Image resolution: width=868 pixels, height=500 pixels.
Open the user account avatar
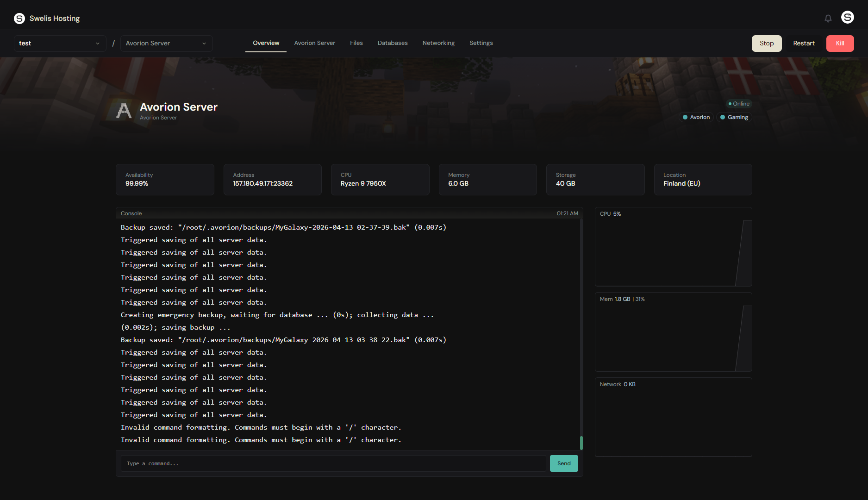(848, 18)
